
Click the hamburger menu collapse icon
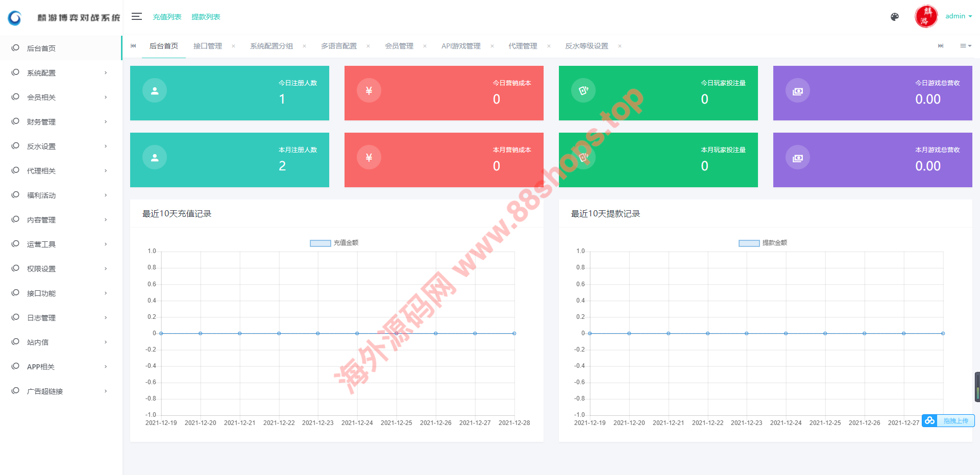coord(136,17)
